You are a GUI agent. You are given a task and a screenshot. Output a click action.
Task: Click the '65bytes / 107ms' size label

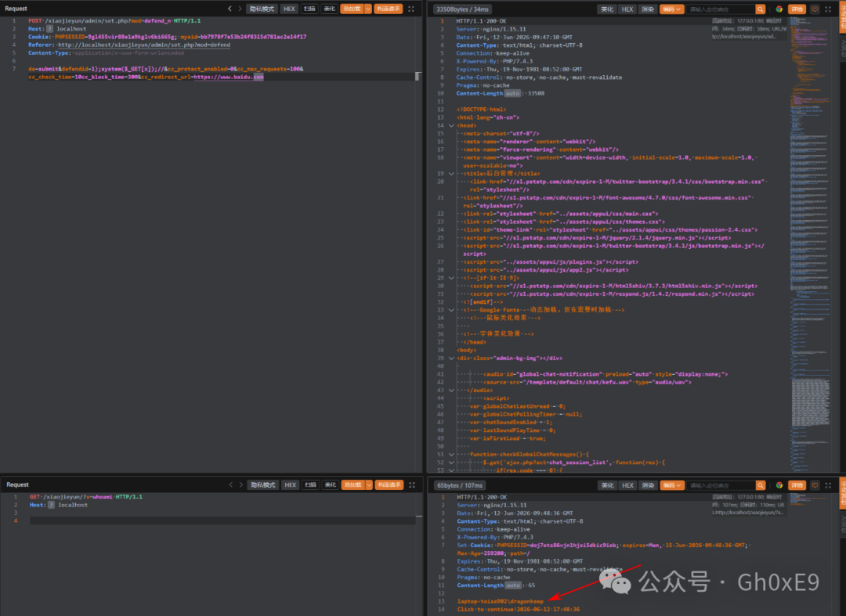tap(460, 485)
